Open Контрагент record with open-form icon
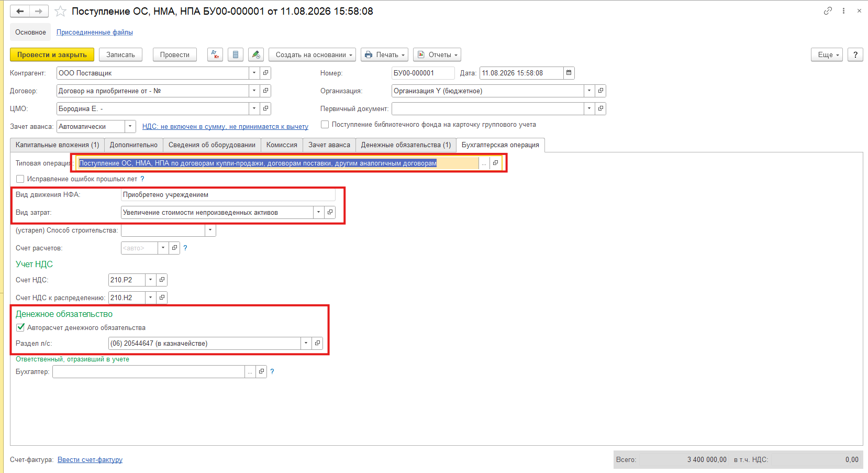868x473 pixels. pos(265,73)
